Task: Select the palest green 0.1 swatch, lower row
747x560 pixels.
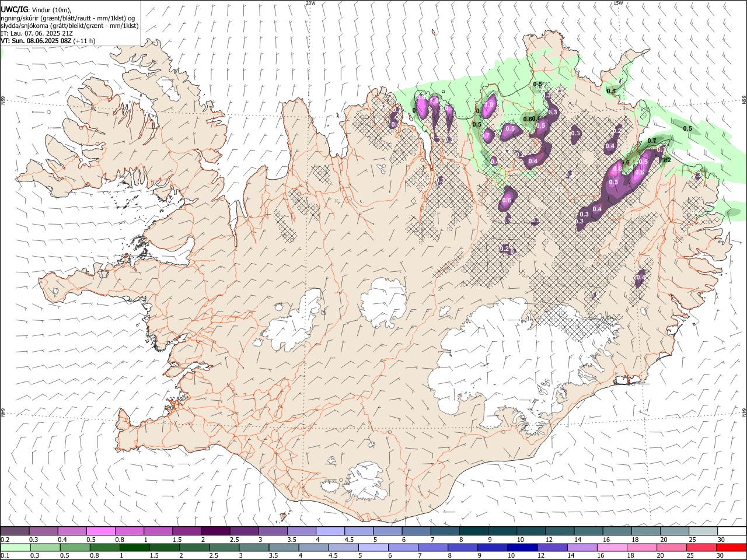Action: click(15, 547)
